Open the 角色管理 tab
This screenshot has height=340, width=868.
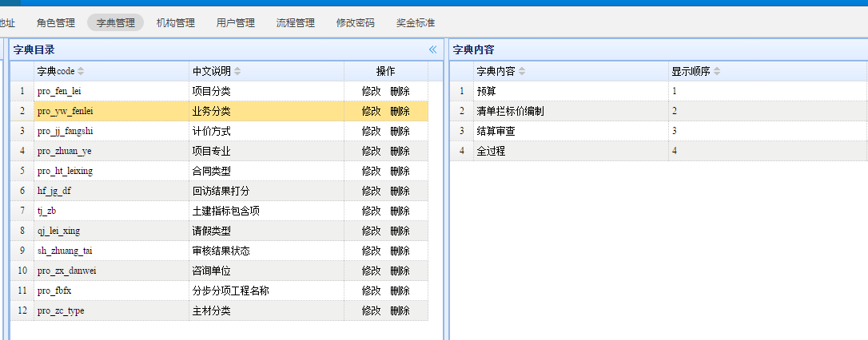(56, 23)
